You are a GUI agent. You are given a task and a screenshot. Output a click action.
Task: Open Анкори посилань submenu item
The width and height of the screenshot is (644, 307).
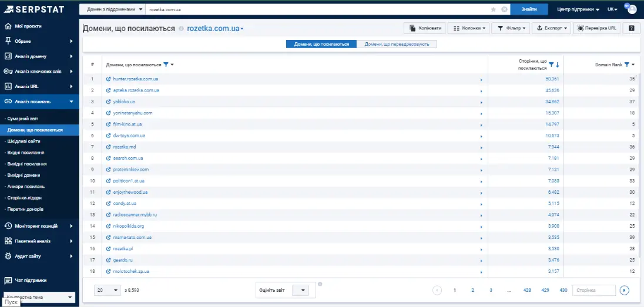[25, 186]
